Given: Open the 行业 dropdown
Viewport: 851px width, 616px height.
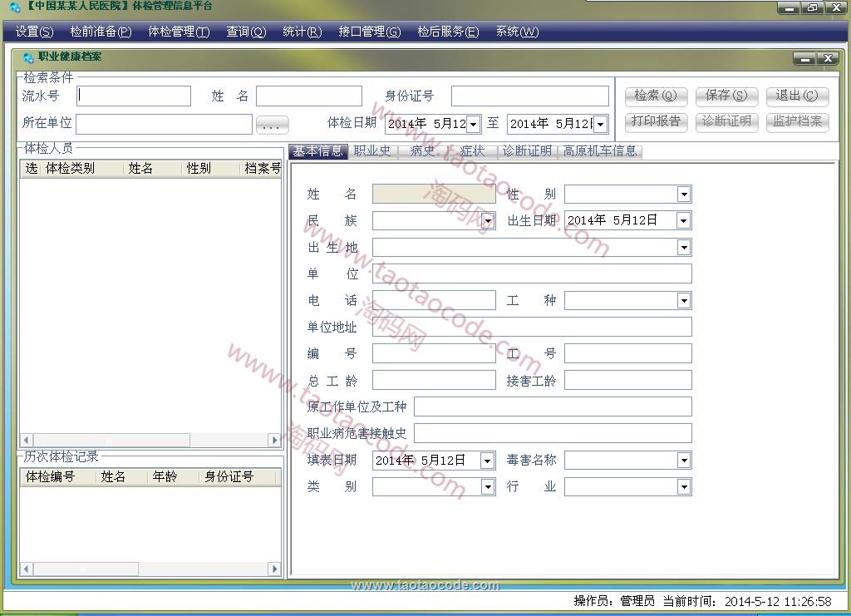Looking at the screenshot, I should pos(683,486).
